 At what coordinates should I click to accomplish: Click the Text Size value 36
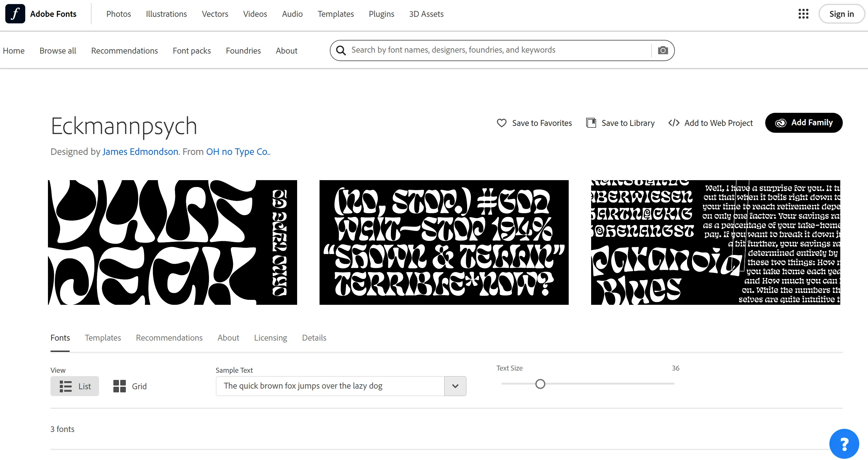tap(676, 368)
